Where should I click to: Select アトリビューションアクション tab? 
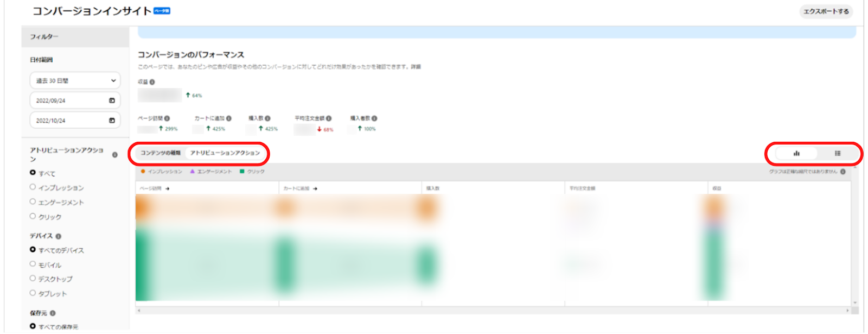coord(225,153)
